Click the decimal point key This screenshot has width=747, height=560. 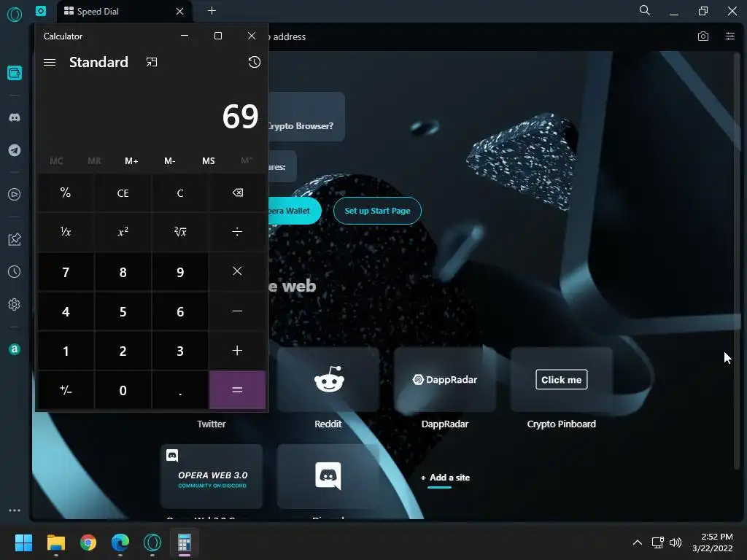click(180, 390)
